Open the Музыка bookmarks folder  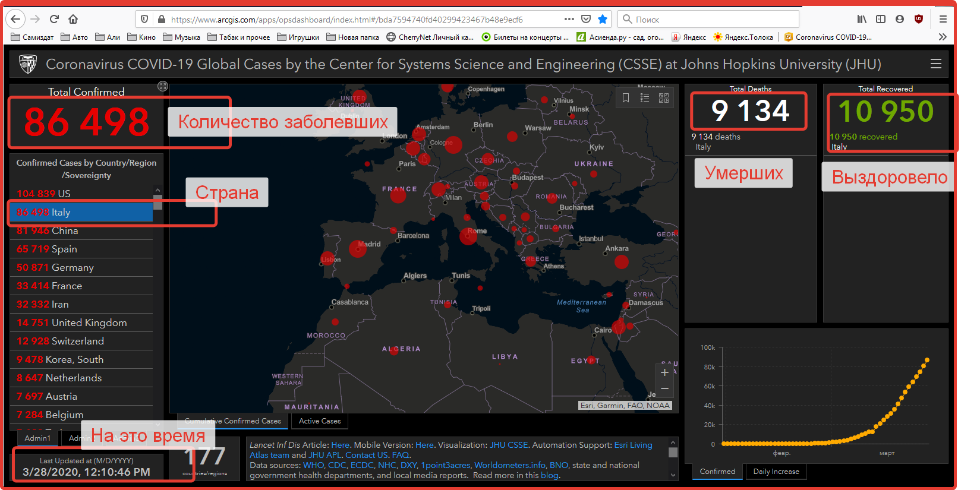[182, 37]
